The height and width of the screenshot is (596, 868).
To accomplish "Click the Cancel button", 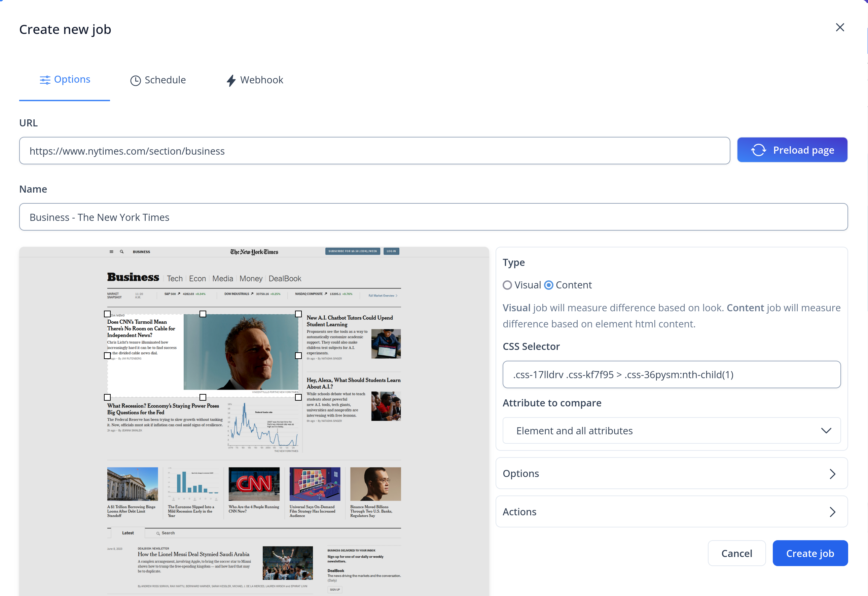I will click(736, 553).
